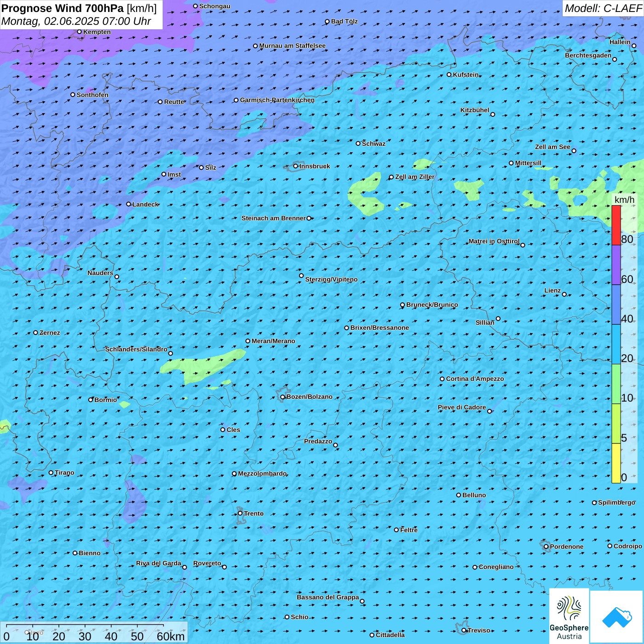644x644 pixels.
Task: Click the 'Steinach am Brenner' label
Action: point(274,218)
